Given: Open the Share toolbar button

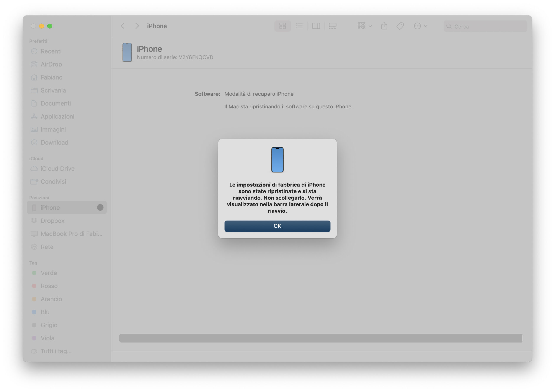Looking at the screenshot, I should [384, 26].
